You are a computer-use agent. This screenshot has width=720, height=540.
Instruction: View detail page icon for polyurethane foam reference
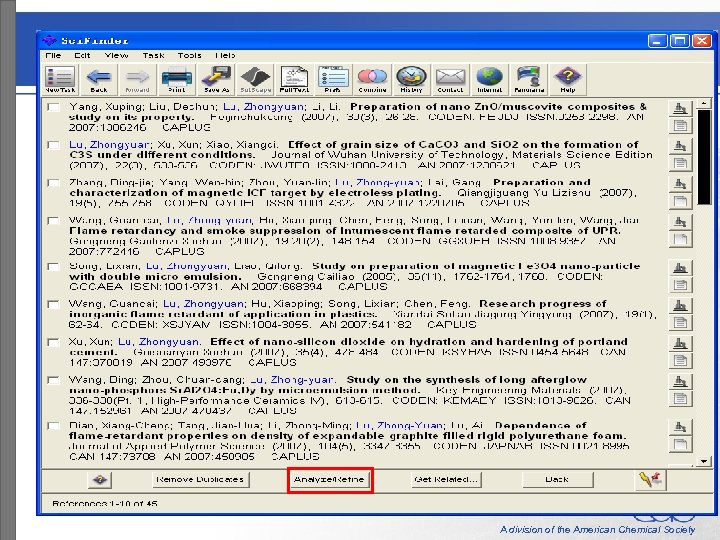680,444
